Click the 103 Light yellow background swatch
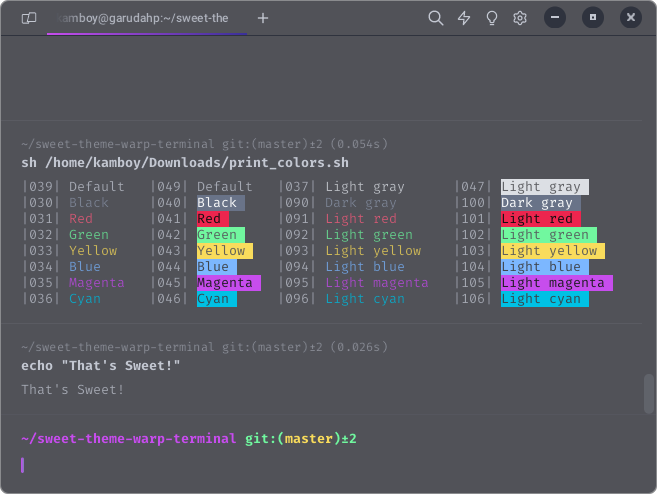657x494 pixels. (x=553, y=251)
